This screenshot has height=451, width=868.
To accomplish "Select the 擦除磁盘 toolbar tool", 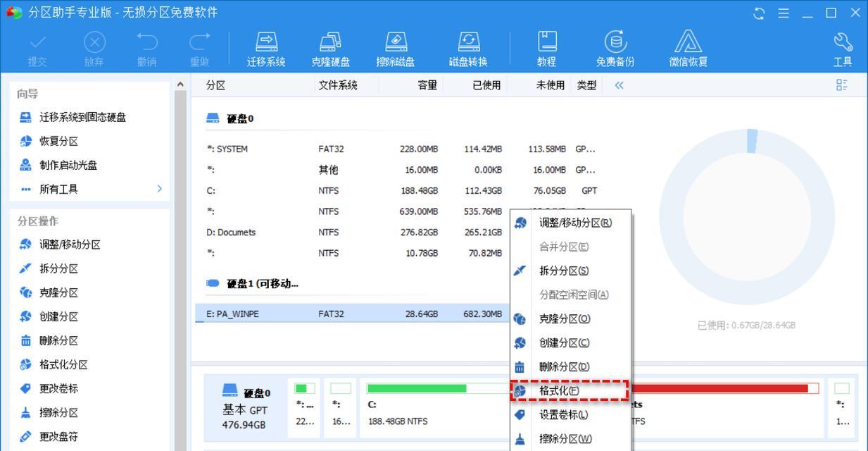I will [395, 49].
